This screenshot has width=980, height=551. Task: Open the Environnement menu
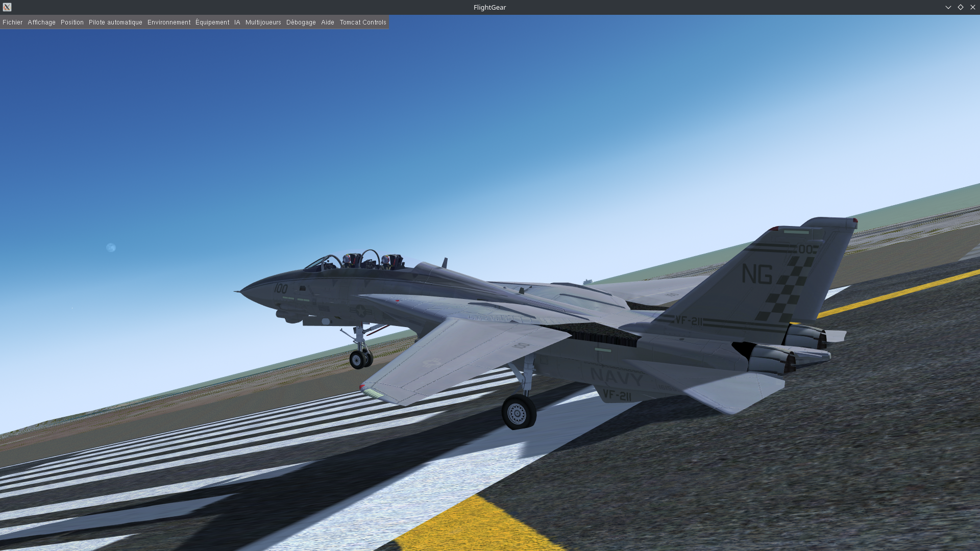(169, 22)
